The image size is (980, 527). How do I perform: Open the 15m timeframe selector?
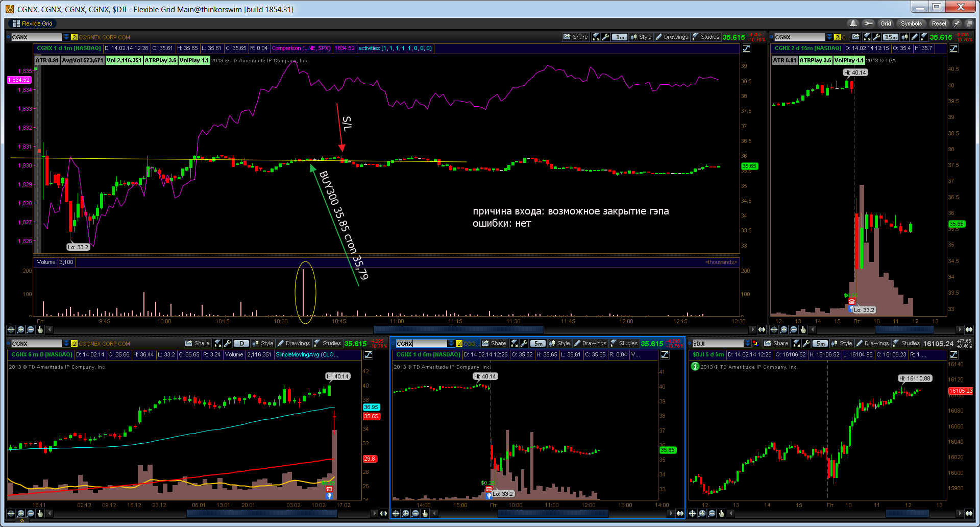(891, 37)
